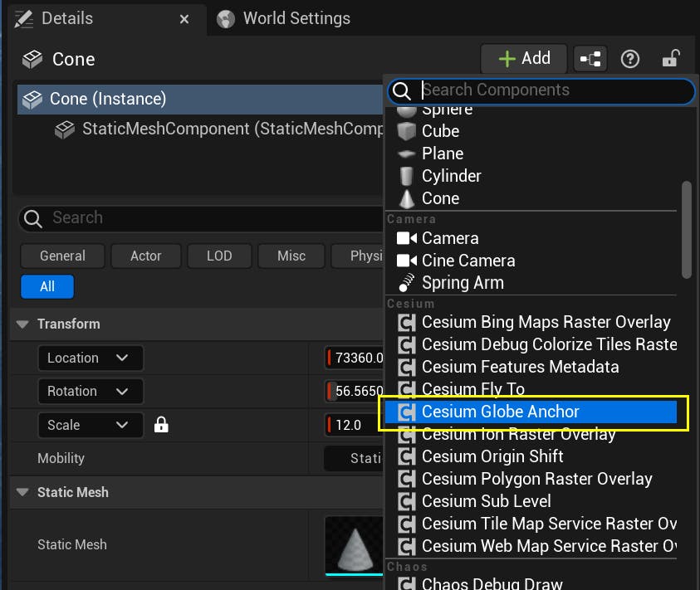This screenshot has height=590, width=700.
Task: Click the Cesium Fly To component icon
Action: (x=408, y=389)
